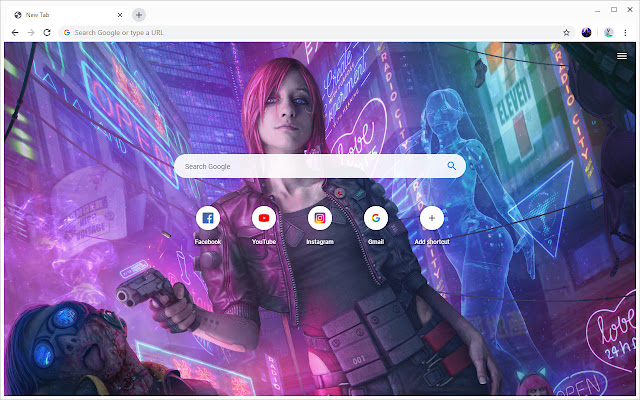
Task: Click the Add shortcut label text
Action: [431, 242]
